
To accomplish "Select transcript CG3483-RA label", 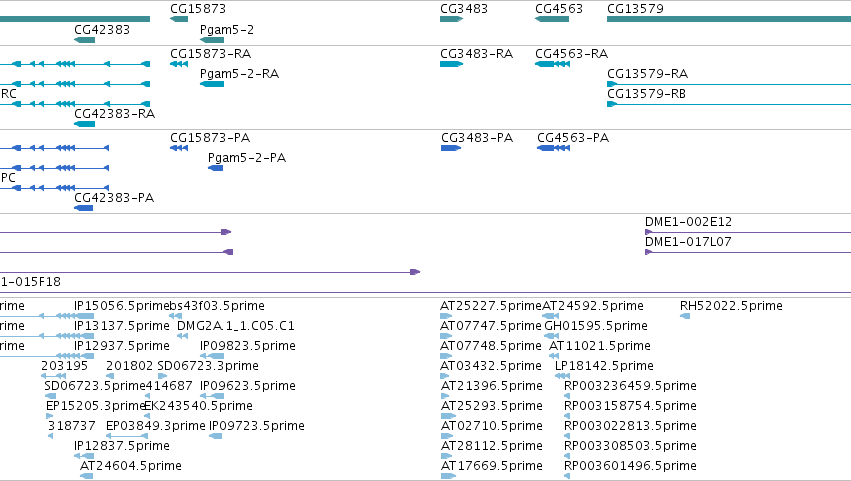I will pyautogui.click(x=477, y=54).
